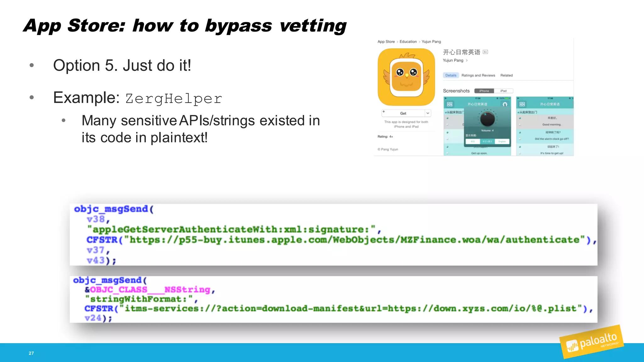This screenshot has height=362, width=644.
Task: Click 'Did the alarm clock go off?' line
Action: (552, 139)
